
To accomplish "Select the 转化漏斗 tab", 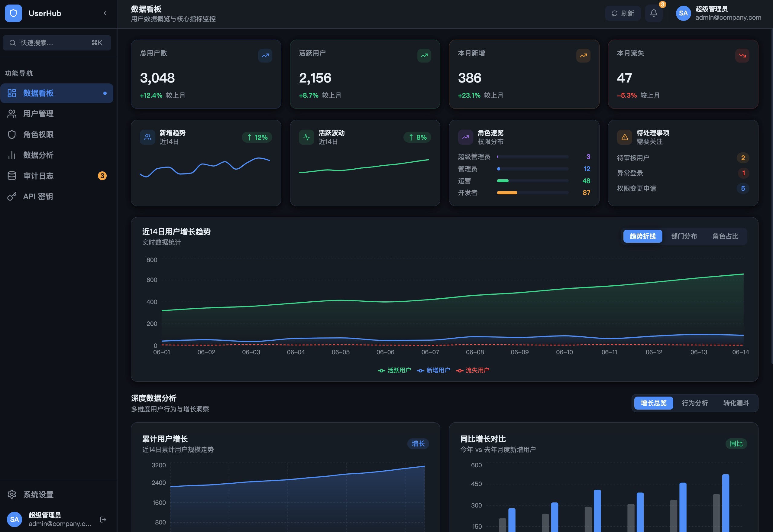I will point(736,403).
